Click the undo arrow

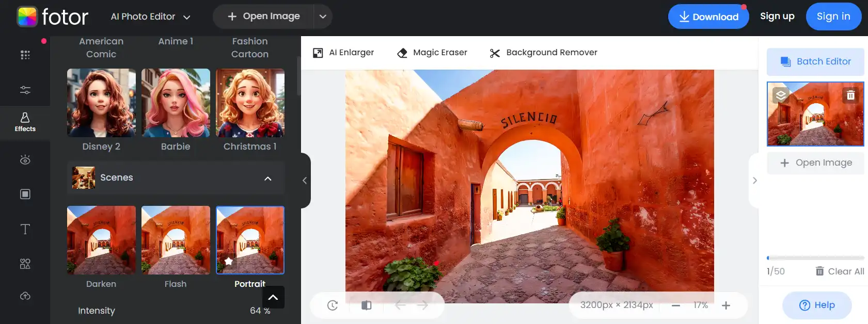(x=400, y=305)
